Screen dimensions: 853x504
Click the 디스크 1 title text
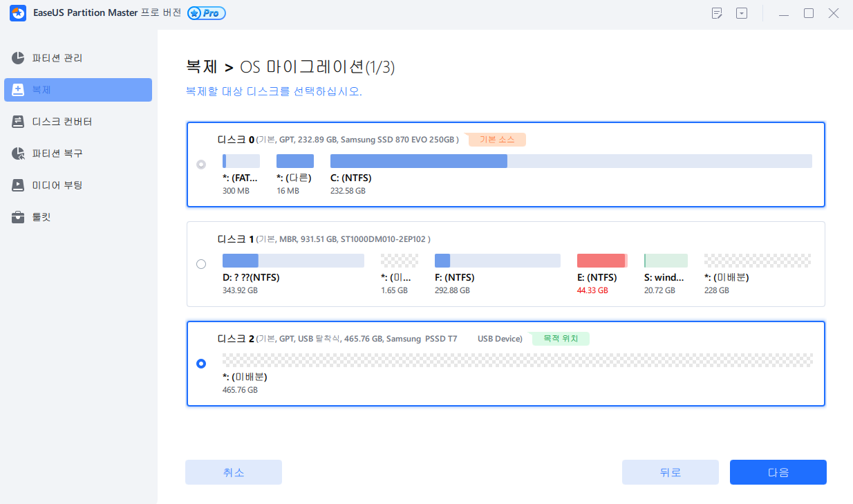pyautogui.click(x=236, y=239)
